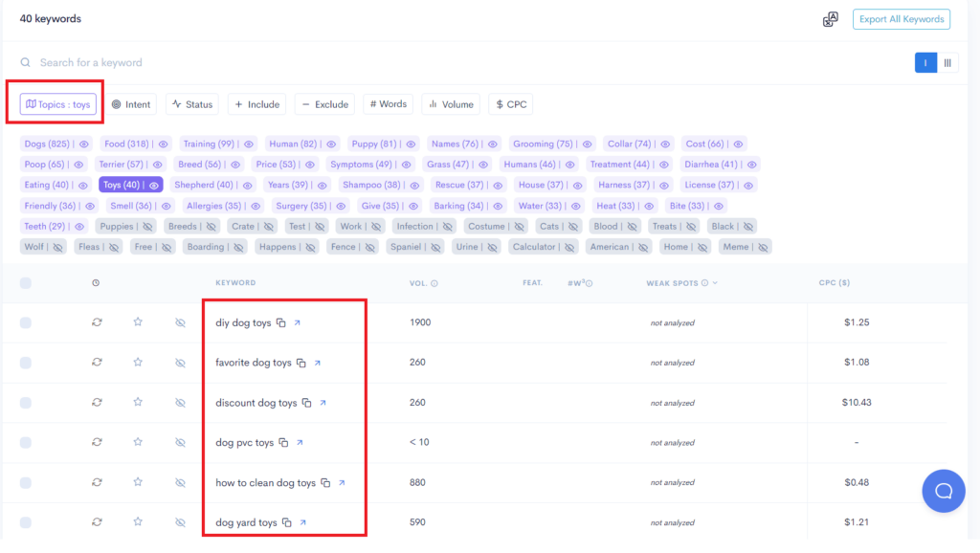Toggle visibility eye on the "Dogs (825)" topic
The width and height of the screenshot is (980, 553).
(82, 144)
